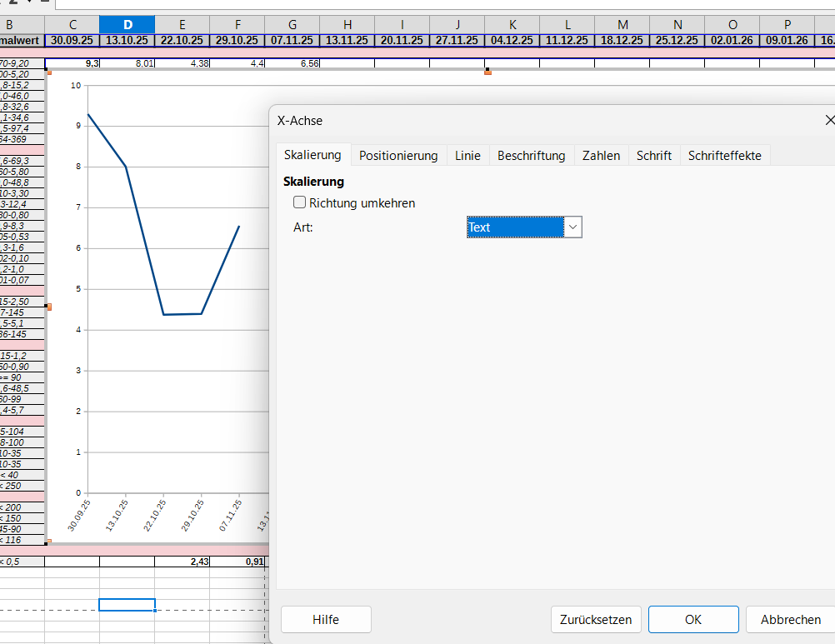835x644 pixels.
Task: Click cell with value 2,43
Action: tap(182, 562)
